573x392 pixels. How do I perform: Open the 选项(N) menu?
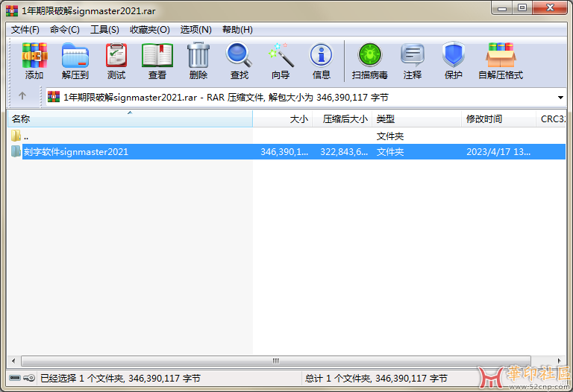click(x=196, y=30)
